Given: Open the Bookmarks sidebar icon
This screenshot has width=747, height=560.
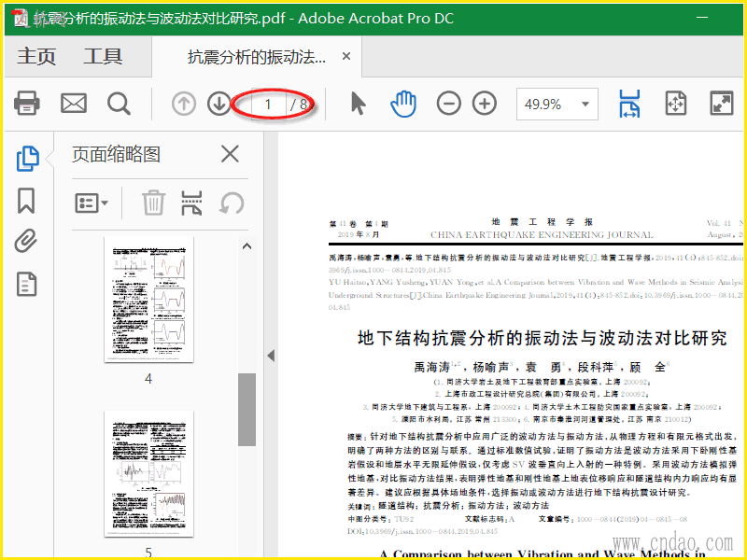Looking at the screenshot, I should point(26,201).
